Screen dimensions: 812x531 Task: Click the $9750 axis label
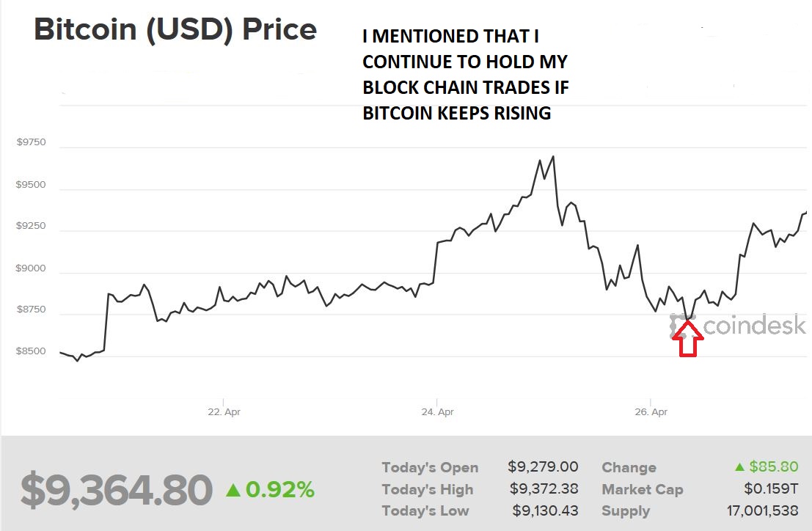pyautogui.click(x=31, y=142)
